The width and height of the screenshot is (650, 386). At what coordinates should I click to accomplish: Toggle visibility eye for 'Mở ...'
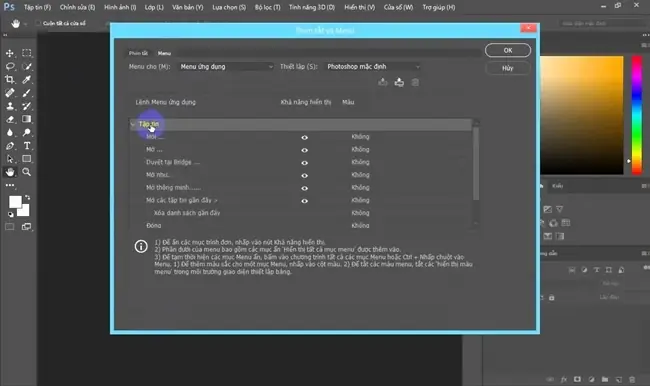pos(305,150)
